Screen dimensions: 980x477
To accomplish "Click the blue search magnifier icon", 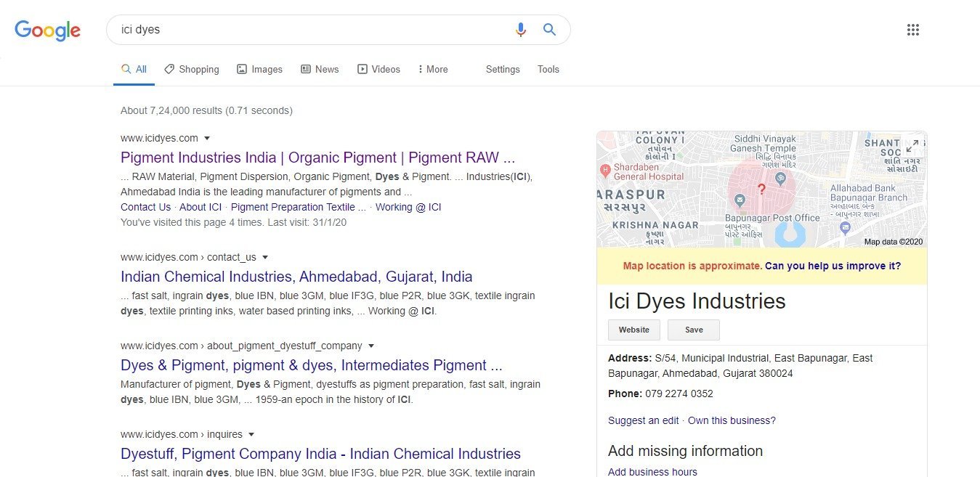I will [x=549, y=30].
